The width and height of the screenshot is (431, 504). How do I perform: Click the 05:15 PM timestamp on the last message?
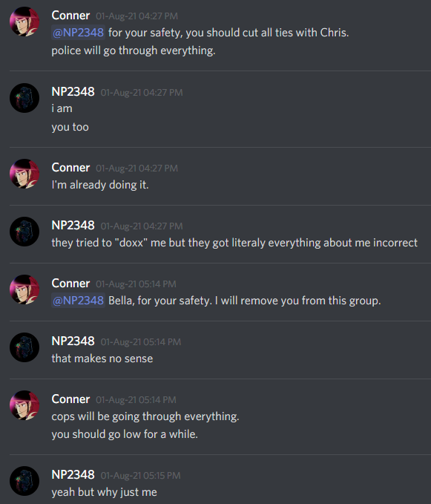click(x=141, y=476)
